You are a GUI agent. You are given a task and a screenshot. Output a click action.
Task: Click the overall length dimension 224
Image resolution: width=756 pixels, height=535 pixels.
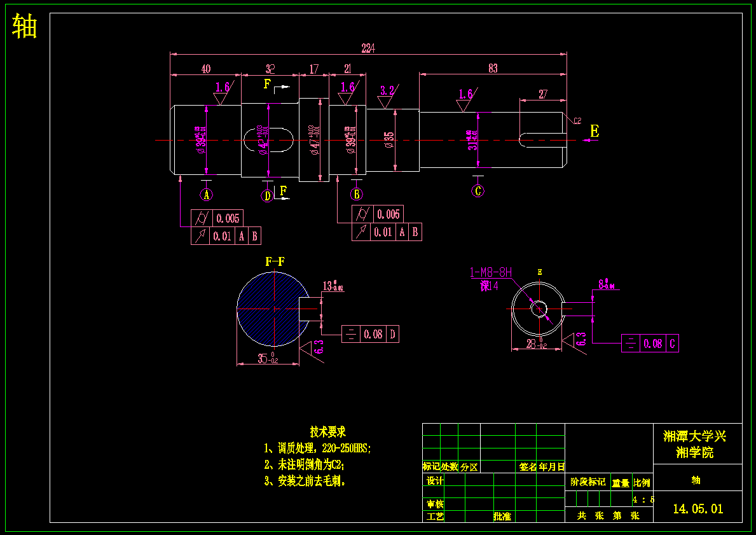[368, 48]
